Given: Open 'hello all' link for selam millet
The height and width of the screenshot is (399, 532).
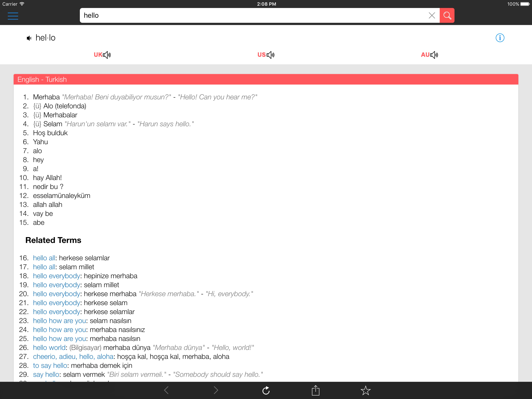Looking at the screenshot, I should pyautogui.click(x=44, y=267).
